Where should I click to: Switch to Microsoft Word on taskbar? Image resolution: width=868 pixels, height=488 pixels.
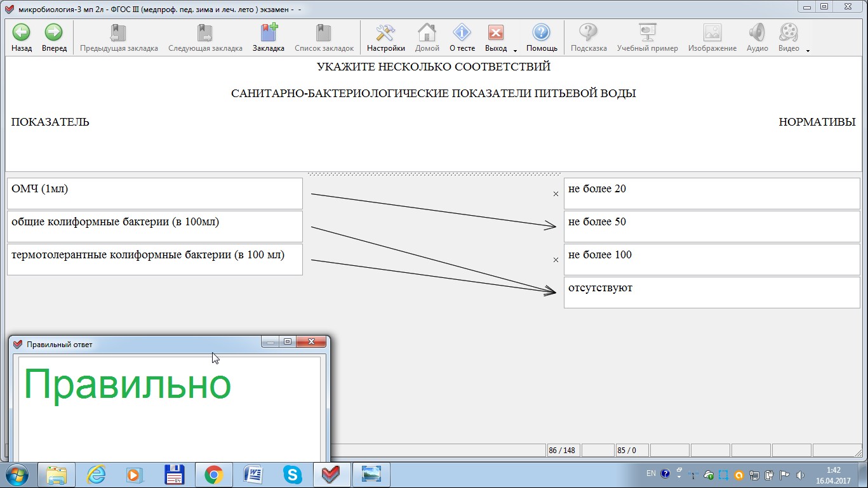(253, 475)
